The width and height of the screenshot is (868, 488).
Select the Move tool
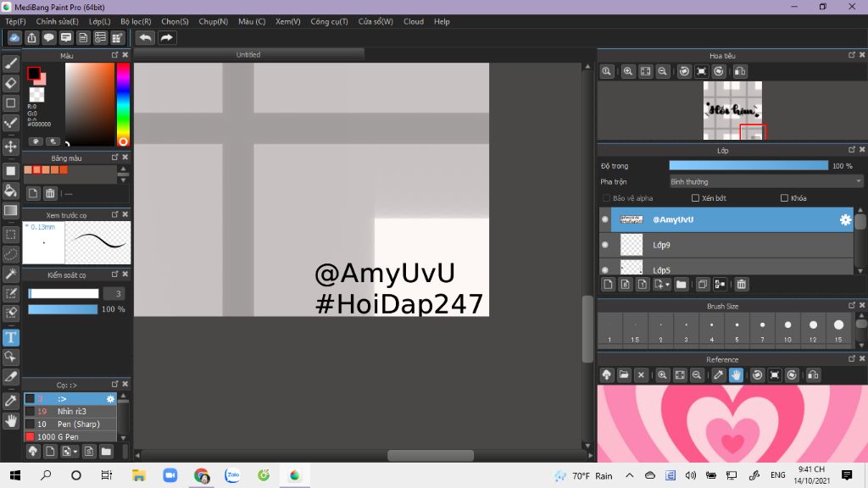point(10,147)
